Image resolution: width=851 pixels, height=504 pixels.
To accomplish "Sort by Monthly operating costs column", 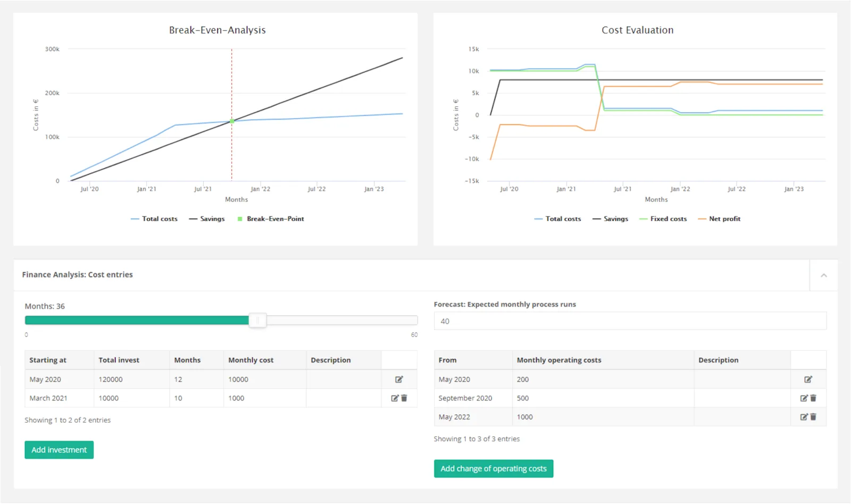I will point(603,360).
